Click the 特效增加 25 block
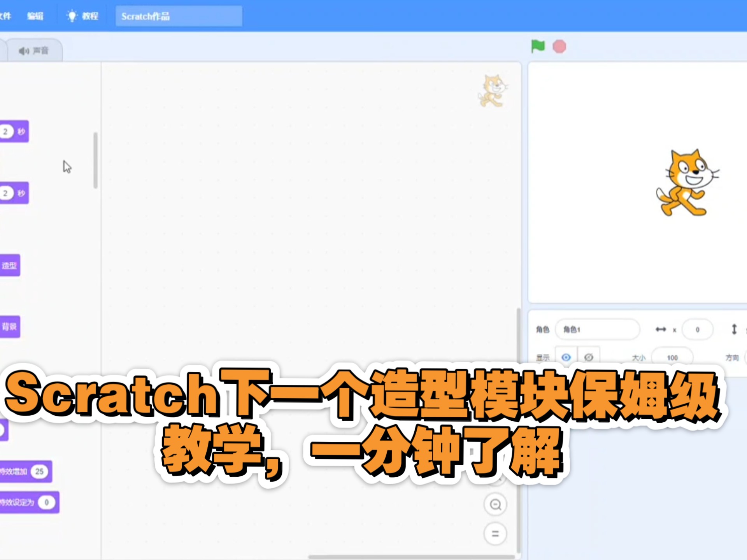This screenshot has width=747, height=560. point(26,471)
